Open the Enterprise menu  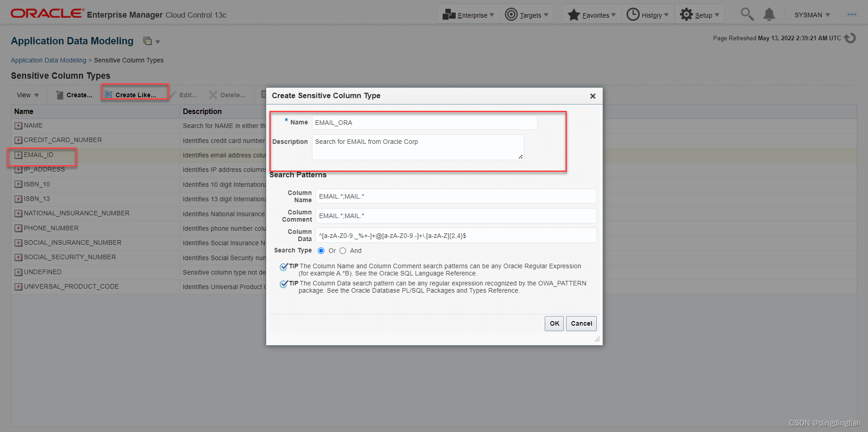(x=468, y=15)
